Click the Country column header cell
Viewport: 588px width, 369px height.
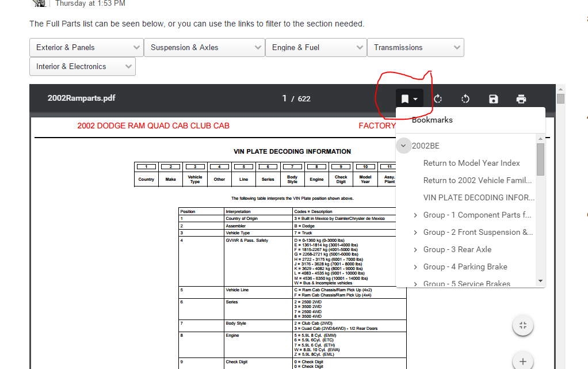(x=146, y=179)
